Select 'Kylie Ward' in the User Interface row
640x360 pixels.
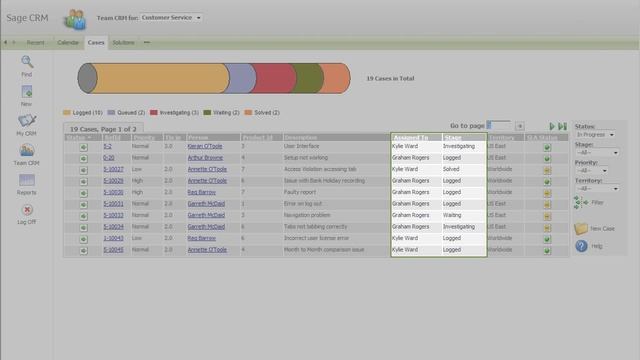(x=405, y=146)
